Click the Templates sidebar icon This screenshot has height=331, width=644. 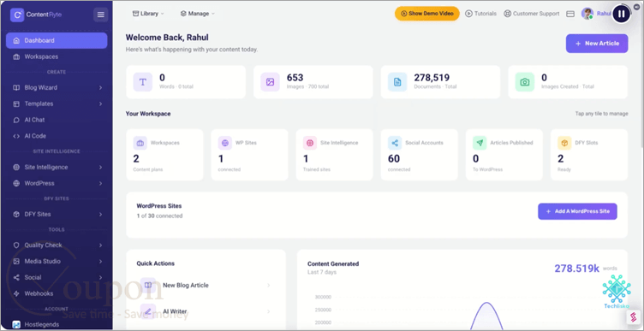16,103
